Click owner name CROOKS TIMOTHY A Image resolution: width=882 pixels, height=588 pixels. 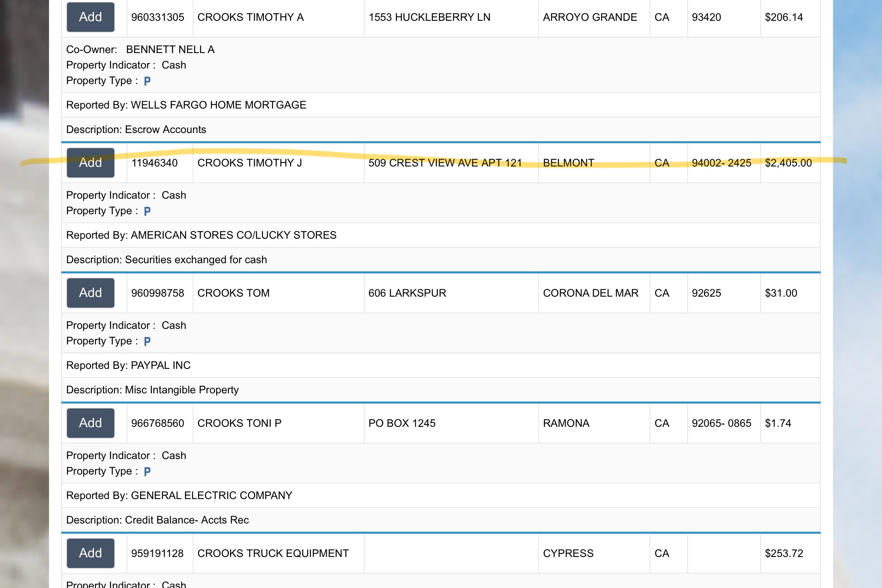251,17
